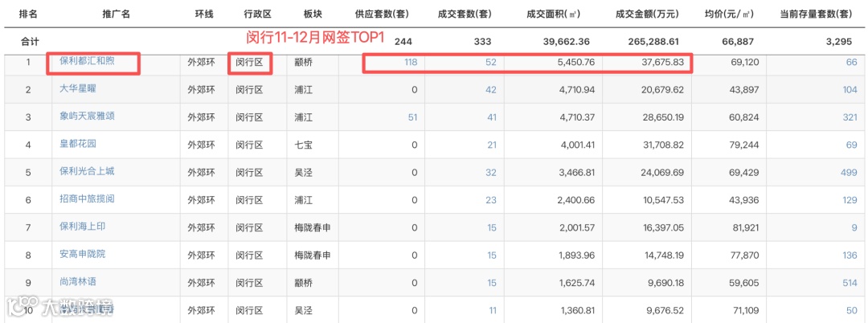The height and width of the screenshot is (323, 868).
Task: Click inventory count 499
Action: (x=849, y=173)
